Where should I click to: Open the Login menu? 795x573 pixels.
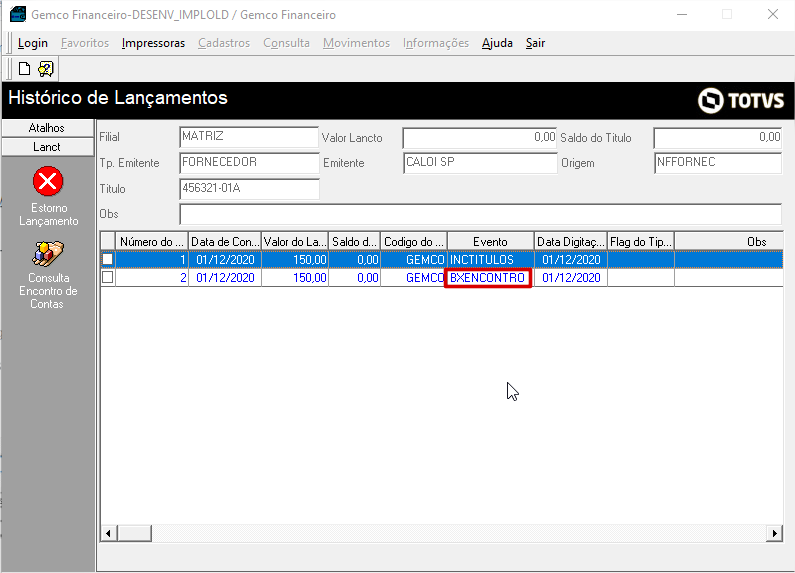click(x=33, y=43)
